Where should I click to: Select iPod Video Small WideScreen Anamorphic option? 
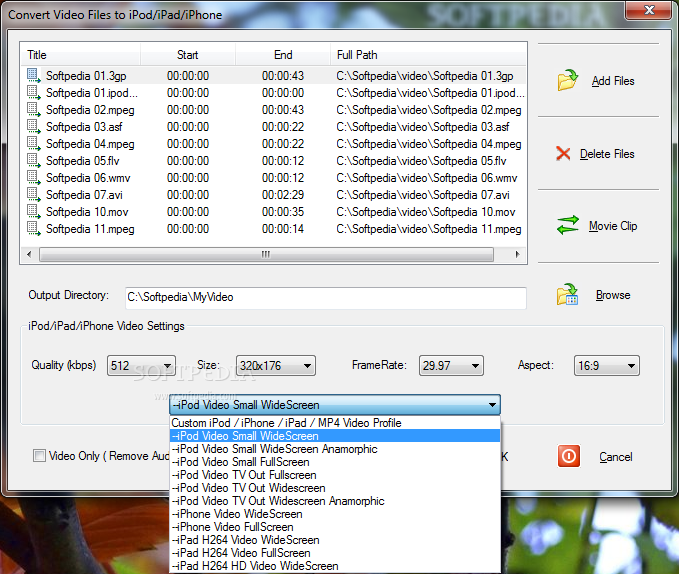pyautogui.click(x=335, y=449)
